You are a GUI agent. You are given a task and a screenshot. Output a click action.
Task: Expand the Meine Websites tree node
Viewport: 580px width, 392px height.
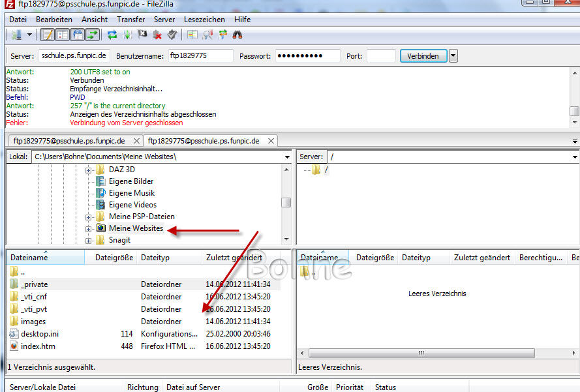pos(88,228)
